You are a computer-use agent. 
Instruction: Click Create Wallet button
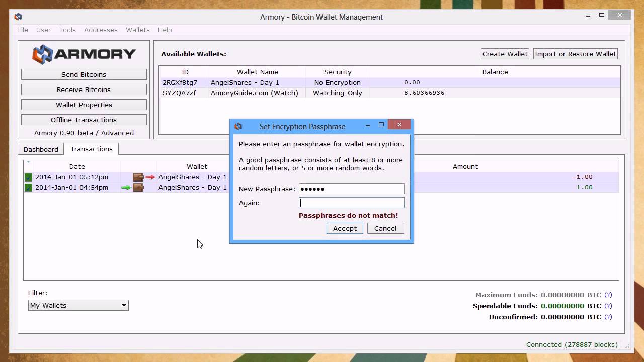tap(505, 54)
